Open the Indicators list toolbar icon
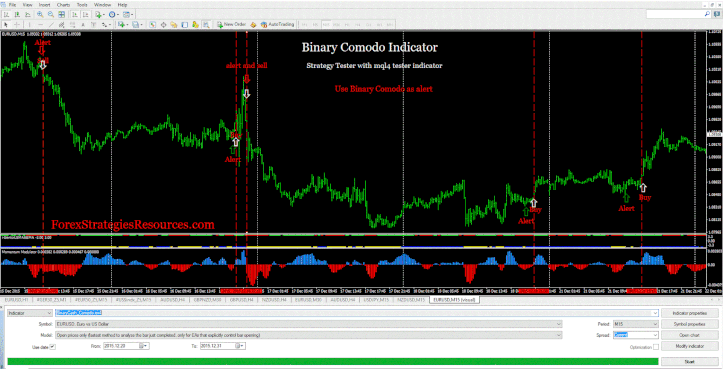The image size is (723, 369). 99,15
